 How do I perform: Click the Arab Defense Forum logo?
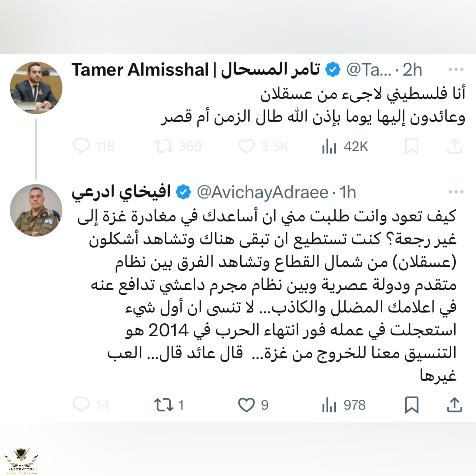(x=22, y=461)
